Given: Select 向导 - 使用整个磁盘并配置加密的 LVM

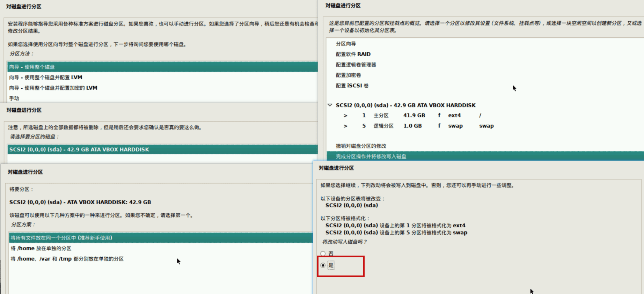Looking at the screenshot, I should pos(53,88).
